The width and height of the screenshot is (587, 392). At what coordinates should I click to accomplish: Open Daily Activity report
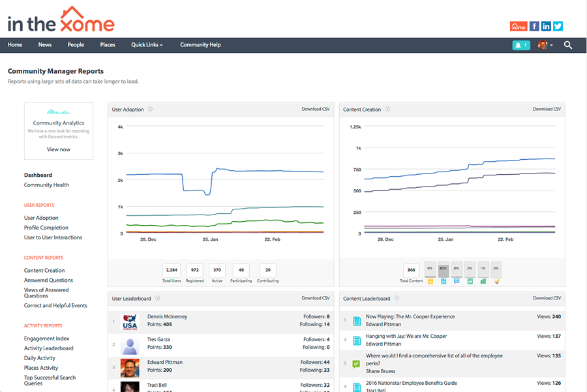(x=40, y=358)
